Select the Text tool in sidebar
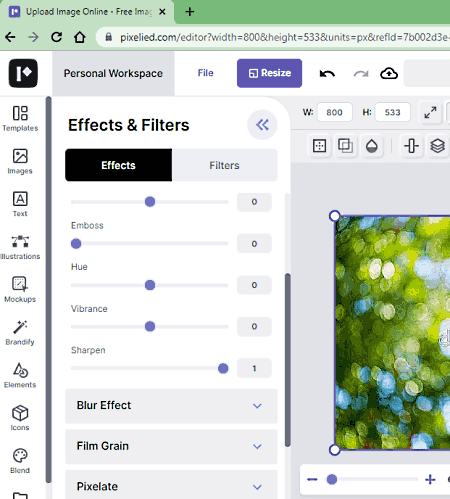 pyautogui.click(x=20, y=204)
